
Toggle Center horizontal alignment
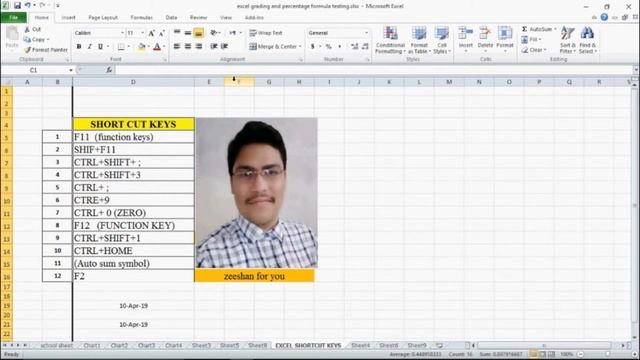point(188,47)
